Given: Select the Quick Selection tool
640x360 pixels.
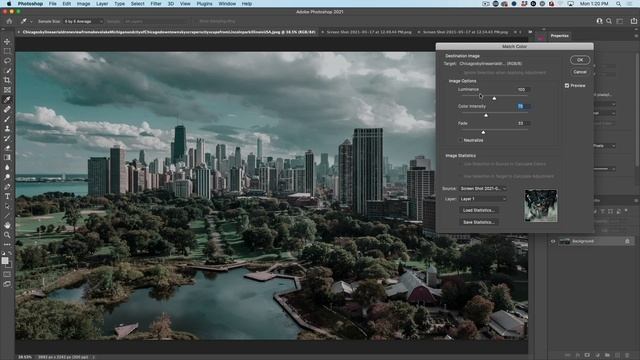Looking at the screenshot, I should [x=7, y=71].
